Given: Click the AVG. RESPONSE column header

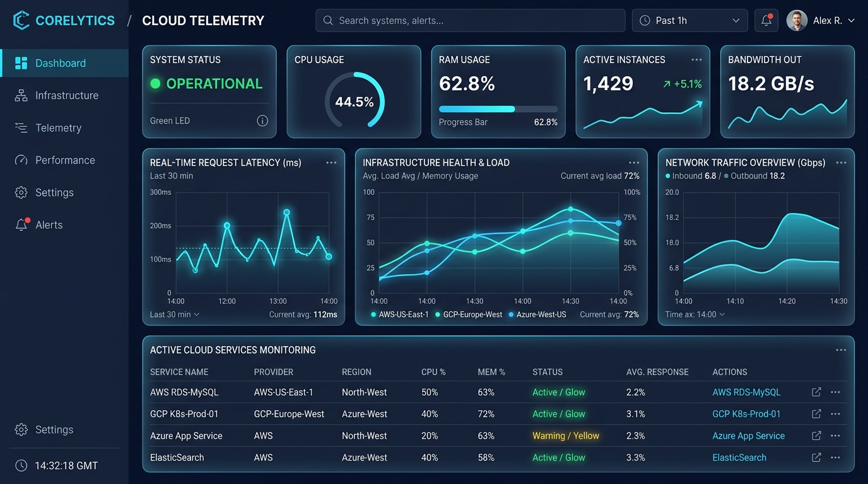Looking at the screenshot, I should pos(657,372).
